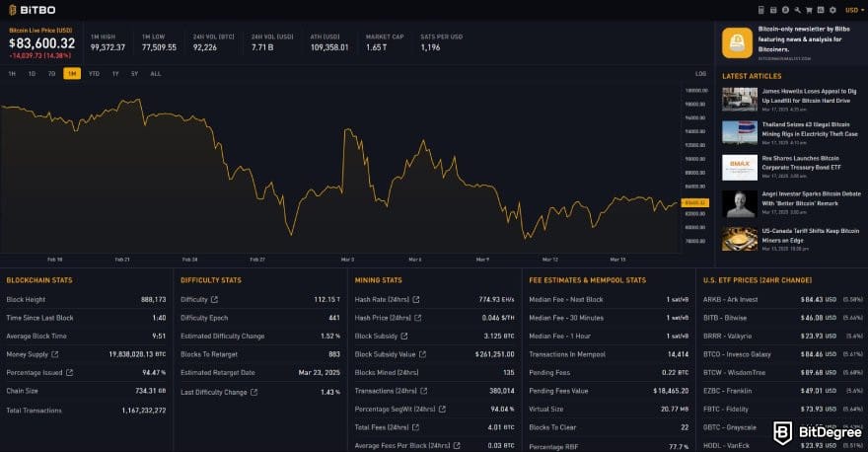
Task: Switch chart to the 7D range
Action: (51, 74)
